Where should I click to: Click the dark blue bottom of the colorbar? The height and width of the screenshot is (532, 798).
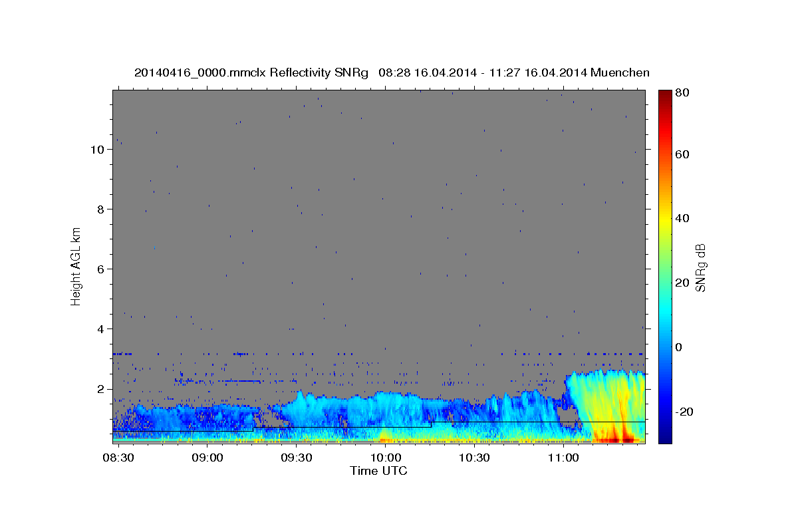pos(665,436)
